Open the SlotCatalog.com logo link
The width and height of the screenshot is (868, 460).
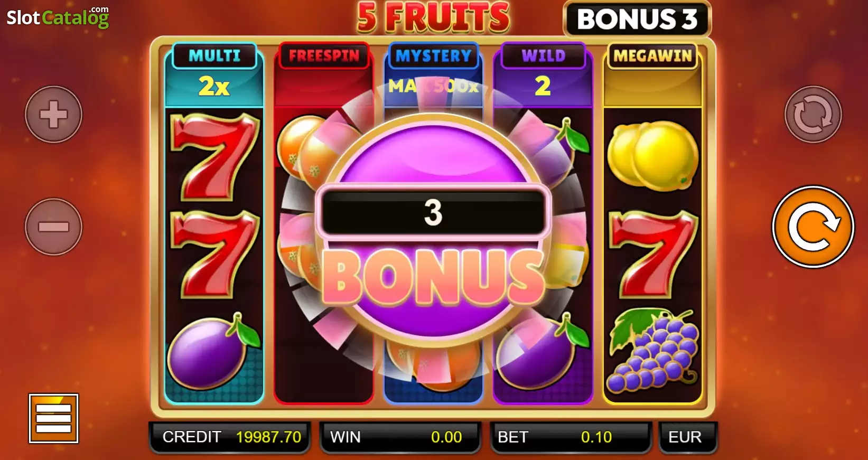click(x=58, y=17)
